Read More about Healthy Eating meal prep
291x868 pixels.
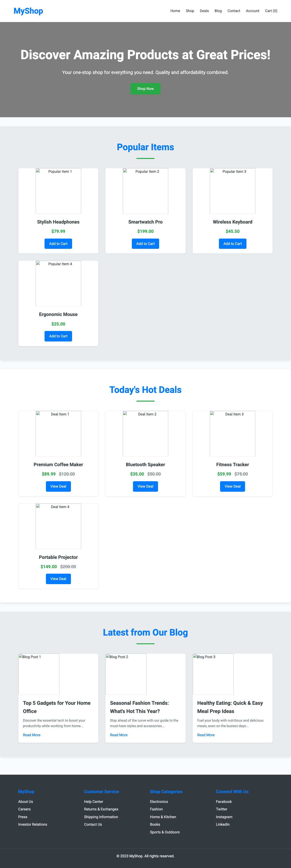[206, 735]
